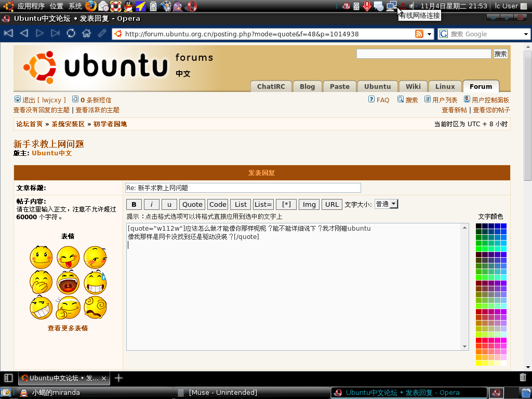Open 文字大小 font size dropdown
This screenshot has height=399, width=532.
[x=386, y=204]
